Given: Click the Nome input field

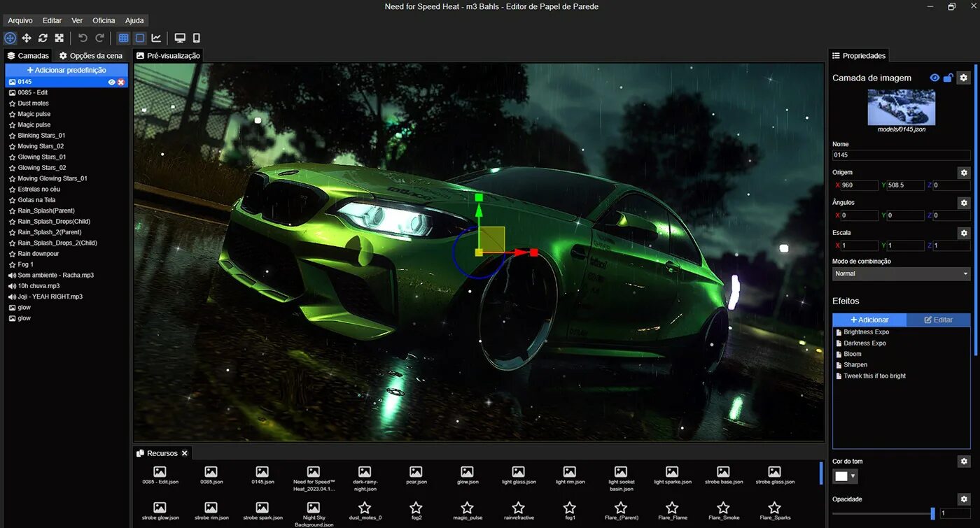Looking at the screenshot, I should (x=901, y=155).
